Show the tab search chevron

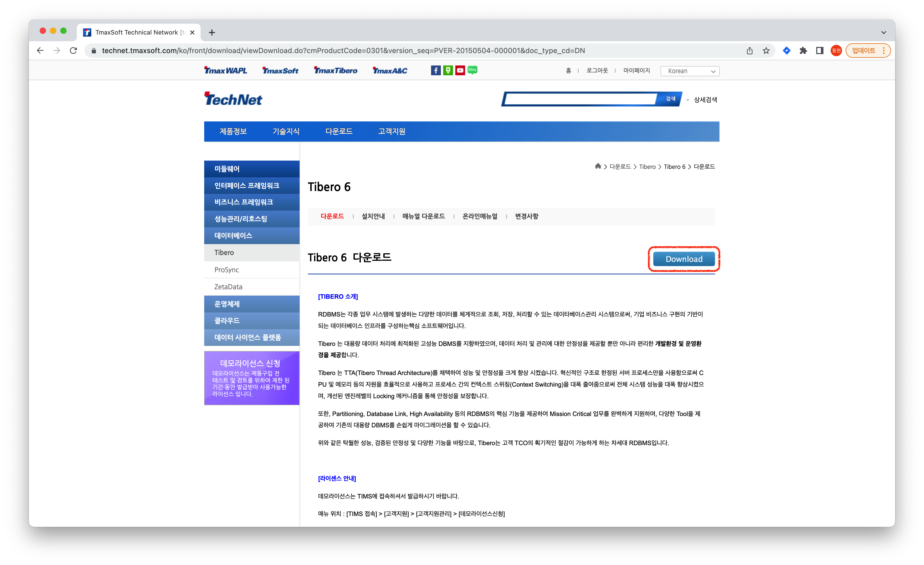click(x=884, y=33)
